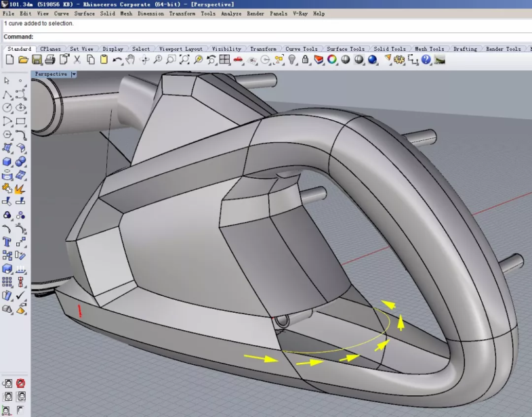Open the Surface menu
This screenshot has width=532, height=417.
85,14
